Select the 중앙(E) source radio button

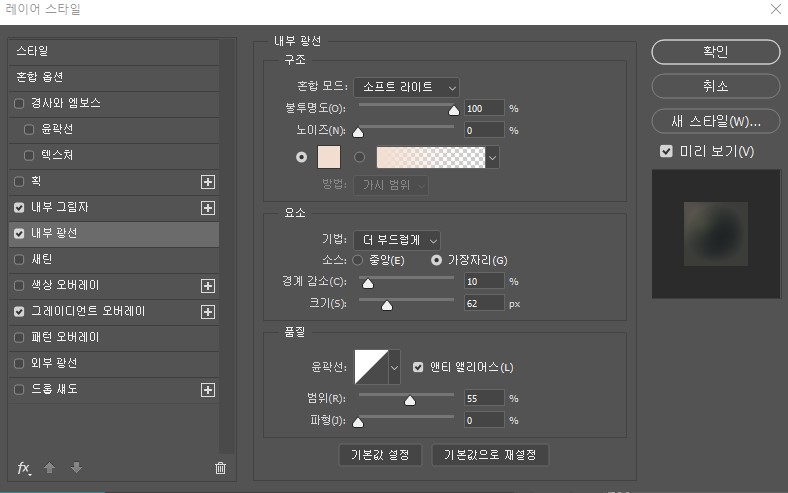click(358, 260)
